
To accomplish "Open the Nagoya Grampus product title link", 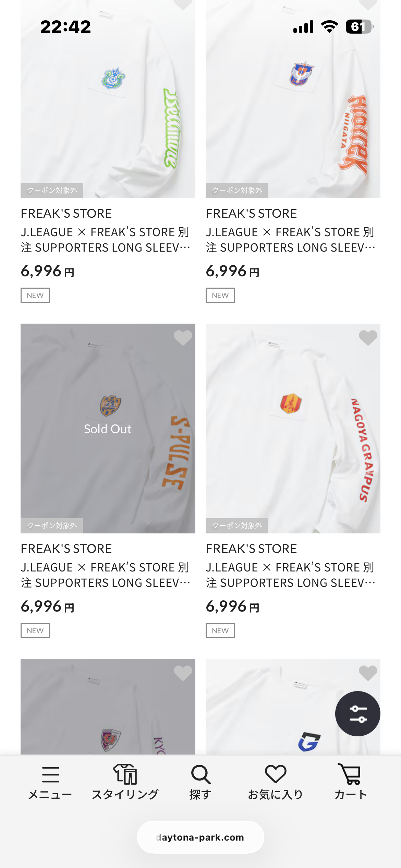I will (290, 575).
